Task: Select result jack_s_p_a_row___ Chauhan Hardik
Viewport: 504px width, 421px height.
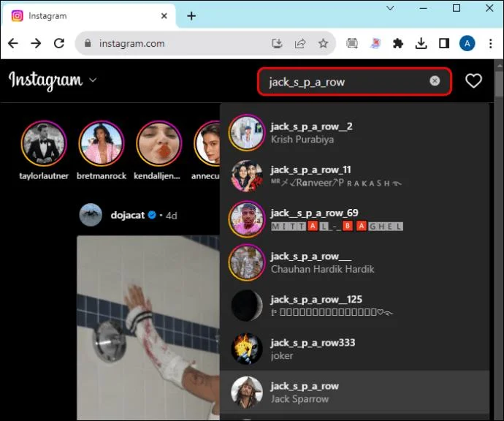Action: [x=354, y=262]
